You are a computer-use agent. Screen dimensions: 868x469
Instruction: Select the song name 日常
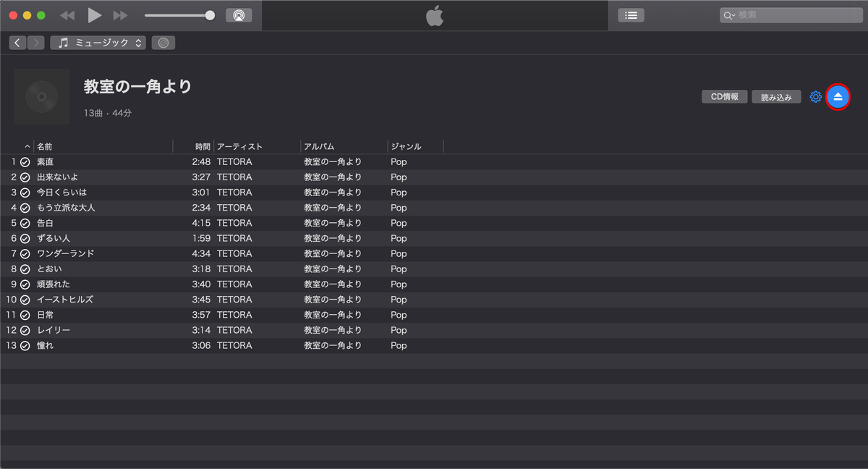pyautogui.click(x=45, y=315)
